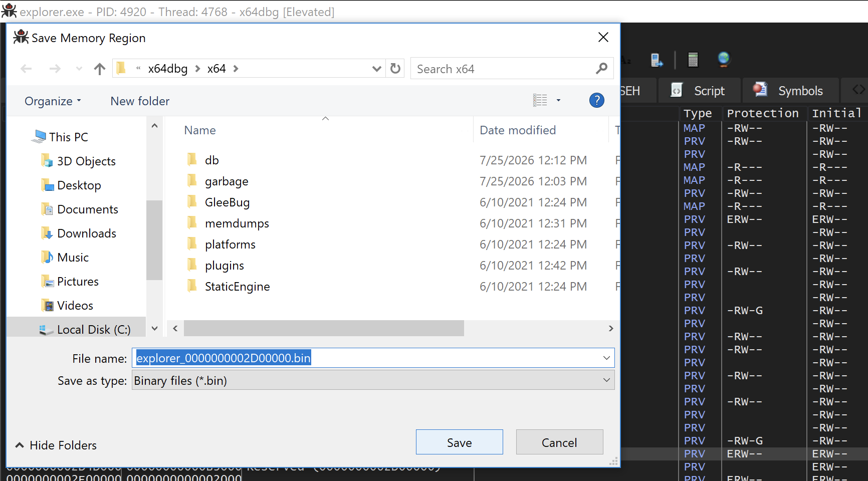Go up one folder level
Viewport: 868px width, 481px height.
tap(100, 69)
